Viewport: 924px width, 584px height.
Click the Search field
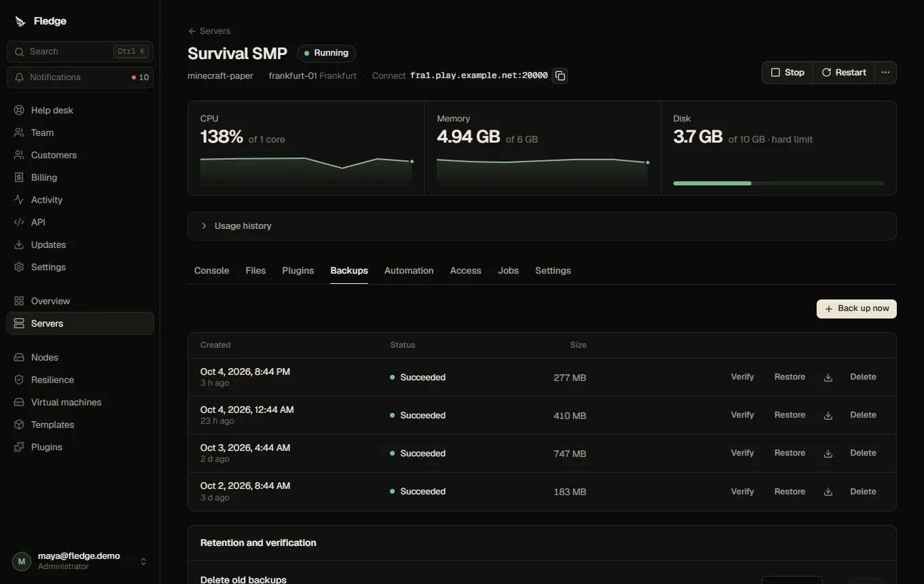pyautogui.click(x=80, y=52)
